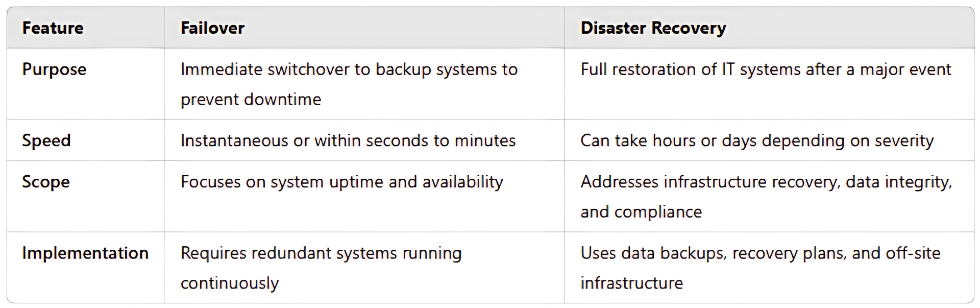
Task: Click the word 'infrastructure' under off-site
Action: [631, 283]
